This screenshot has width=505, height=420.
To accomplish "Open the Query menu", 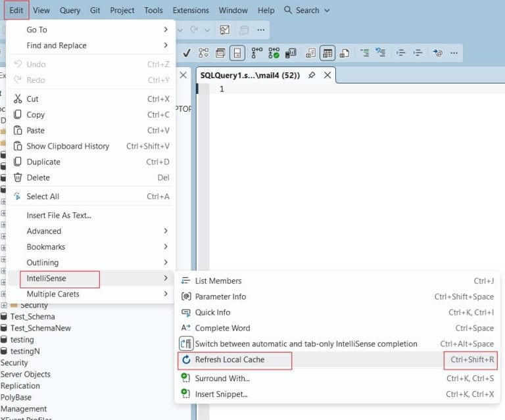I will [70, 11].
